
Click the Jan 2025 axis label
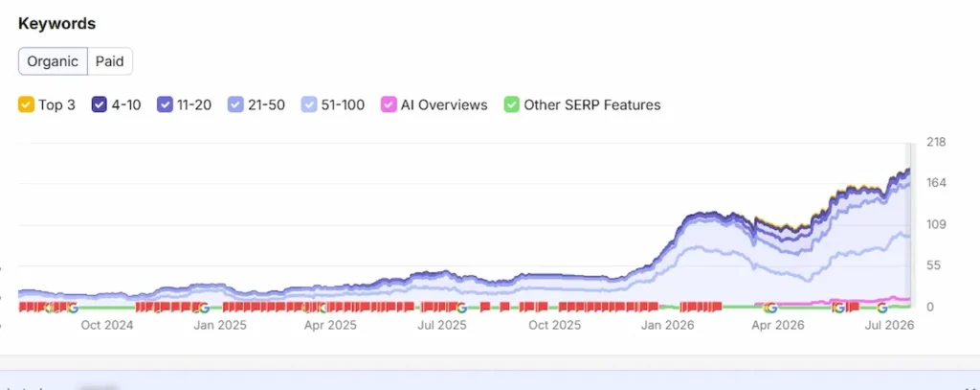(x=219, y=326)
